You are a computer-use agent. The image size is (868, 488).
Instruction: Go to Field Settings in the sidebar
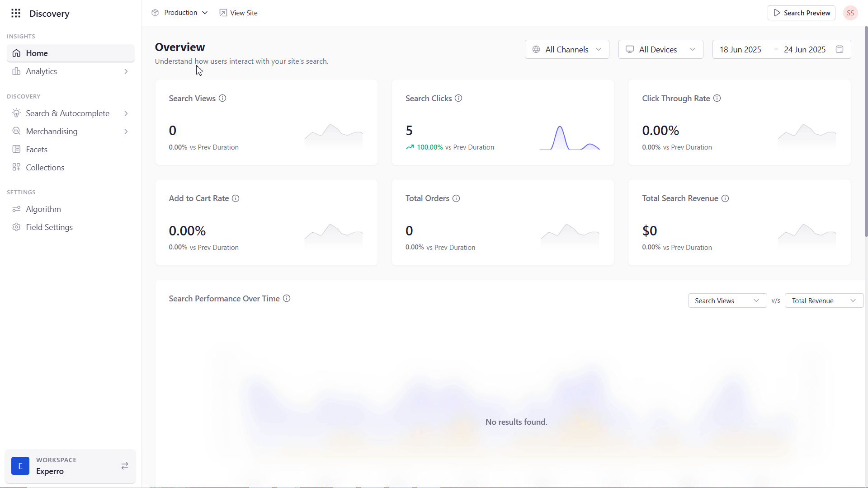pos(49,227)
